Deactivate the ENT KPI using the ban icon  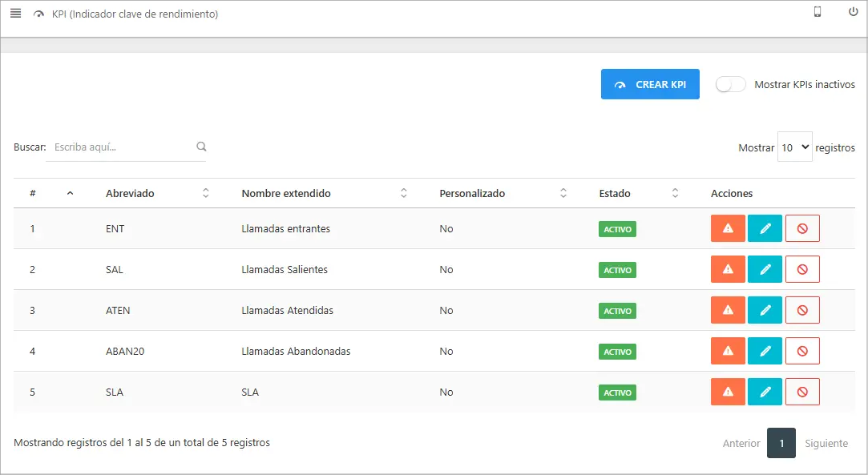[802, 228]
